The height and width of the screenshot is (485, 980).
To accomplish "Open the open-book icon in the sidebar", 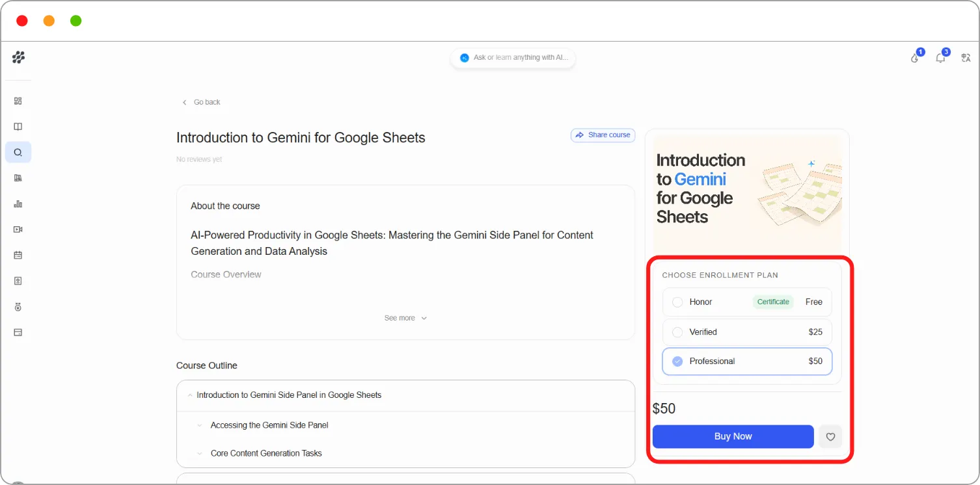I will [18, 127].
